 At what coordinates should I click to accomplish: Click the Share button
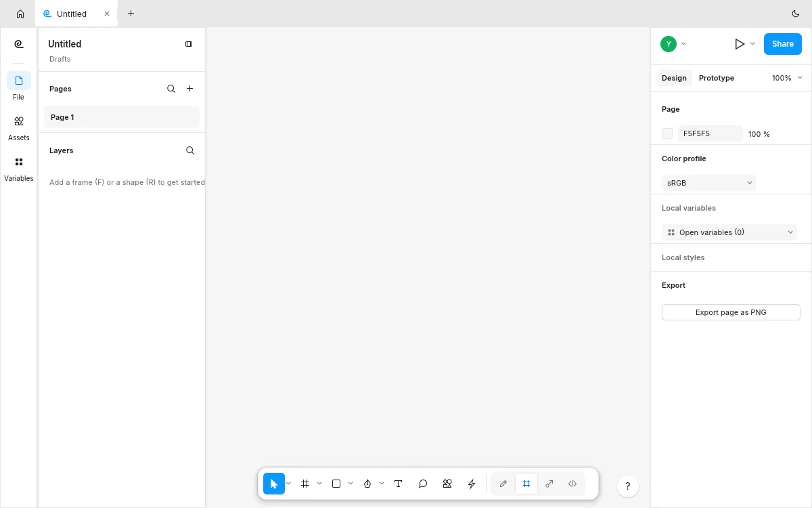click(x=783, y=44)
